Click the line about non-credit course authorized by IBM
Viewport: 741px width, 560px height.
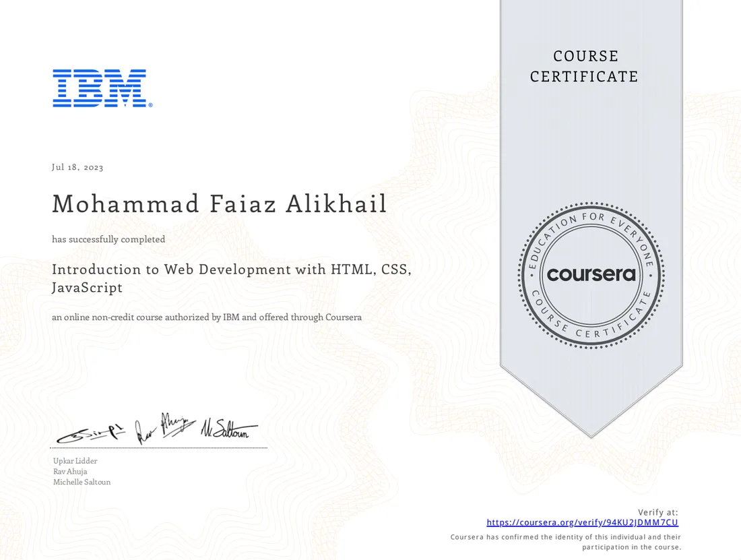point(207,317)
